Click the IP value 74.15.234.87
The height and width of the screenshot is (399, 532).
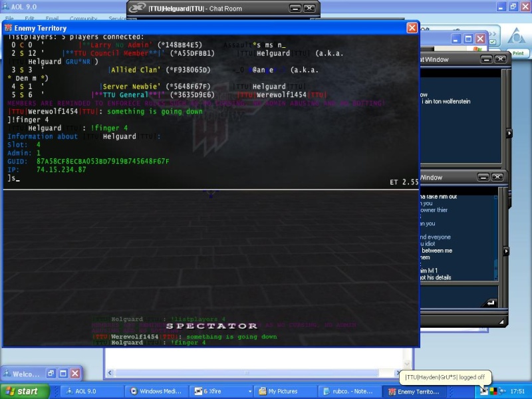coord(61,170)
